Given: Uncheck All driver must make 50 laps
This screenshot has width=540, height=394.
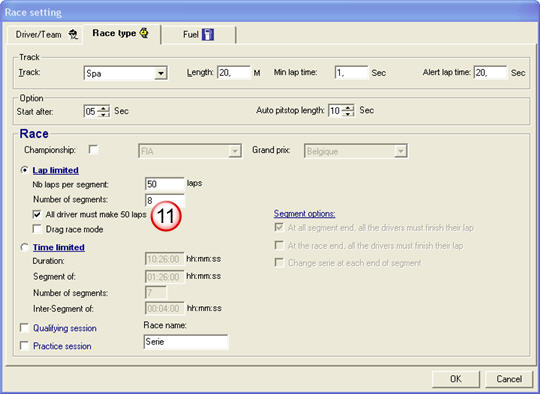Looking at the screenshot, I should pos(37,214).
